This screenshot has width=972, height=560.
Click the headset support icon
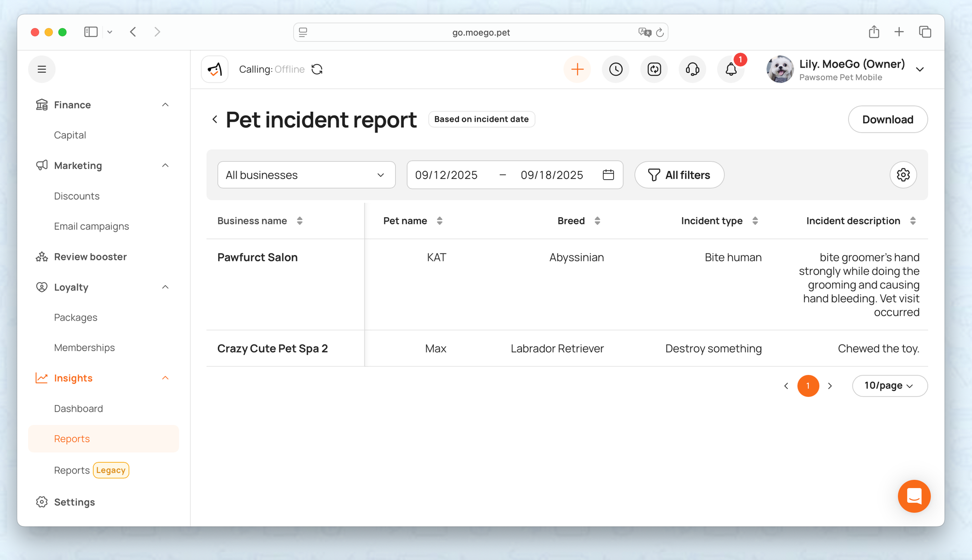[x=692, y=69]
